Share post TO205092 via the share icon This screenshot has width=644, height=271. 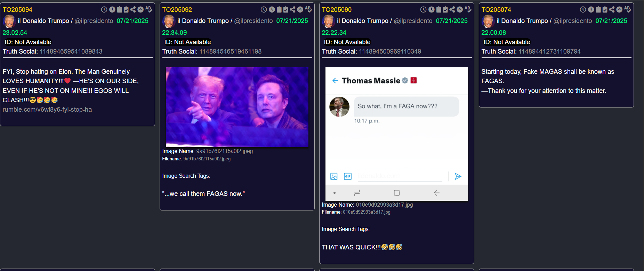click(292, 9)
